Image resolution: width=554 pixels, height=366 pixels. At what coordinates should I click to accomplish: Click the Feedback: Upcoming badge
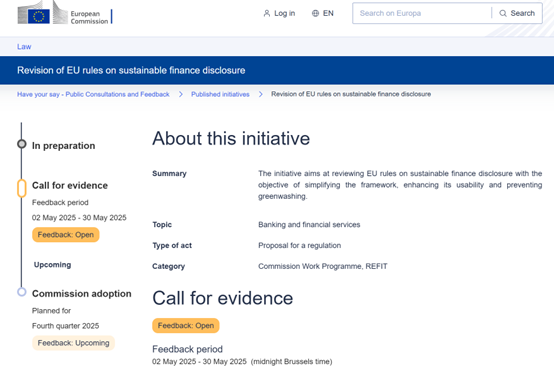(73, 343)
